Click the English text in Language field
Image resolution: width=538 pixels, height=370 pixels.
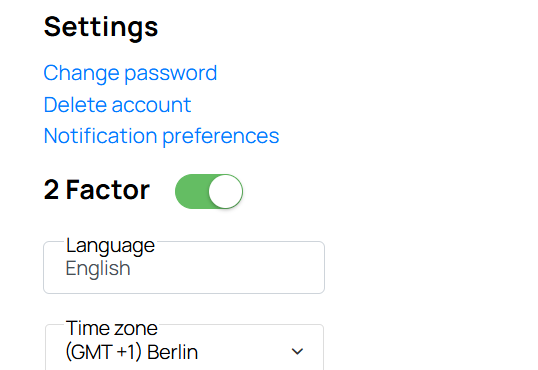click(98, 268)
